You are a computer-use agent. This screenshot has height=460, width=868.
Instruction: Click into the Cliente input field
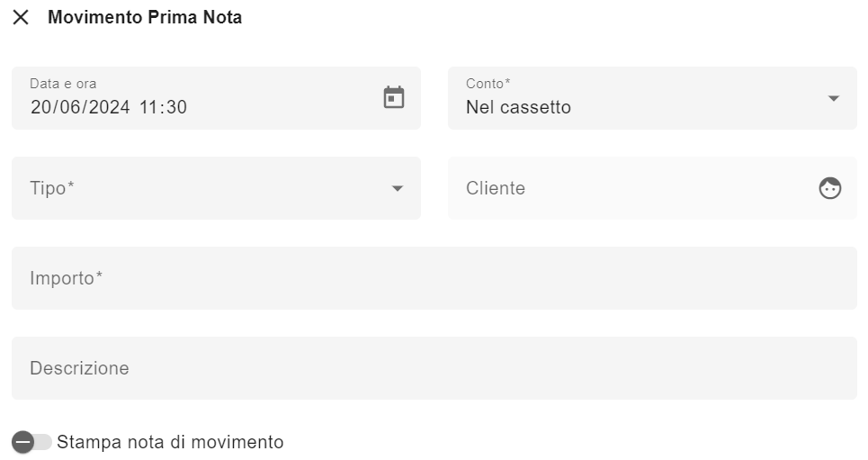(x=652, y=188)
